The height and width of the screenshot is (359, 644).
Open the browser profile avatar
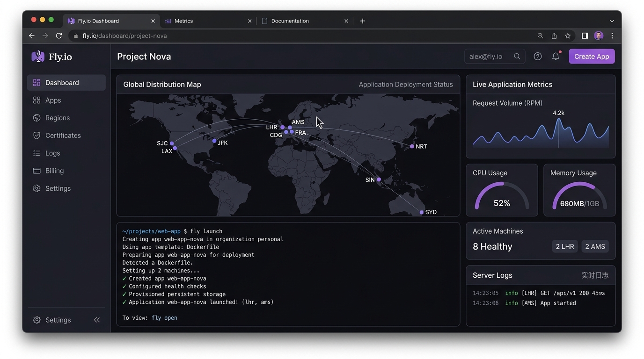click(599, 36)
